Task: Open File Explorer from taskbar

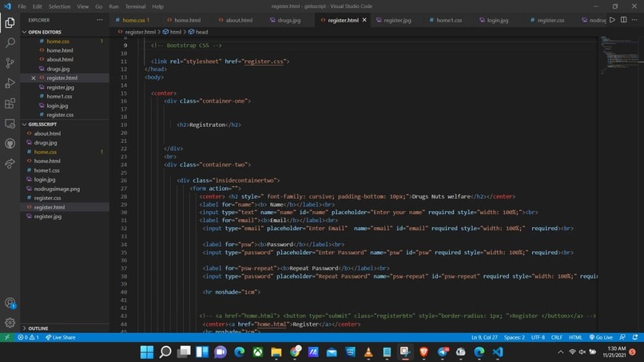Action: 276,352
